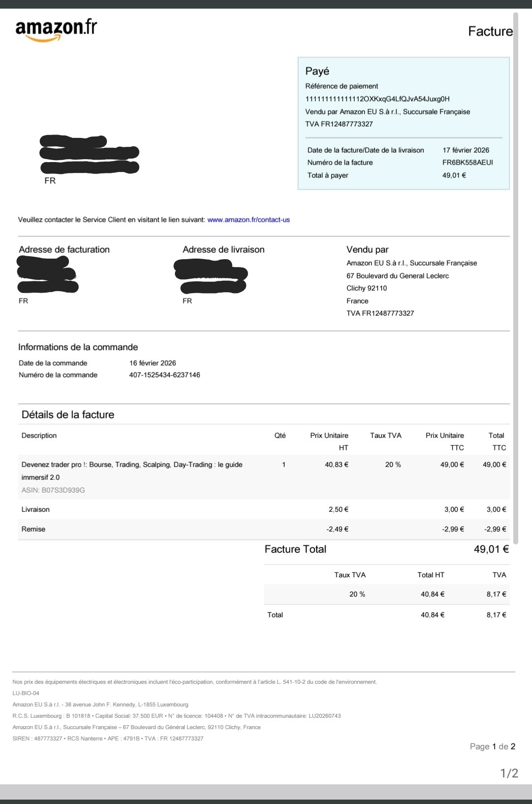Viewport: 532px width, 804px height.
Task: Click the Facture Total amount 49,01 €
Action: 491,549
